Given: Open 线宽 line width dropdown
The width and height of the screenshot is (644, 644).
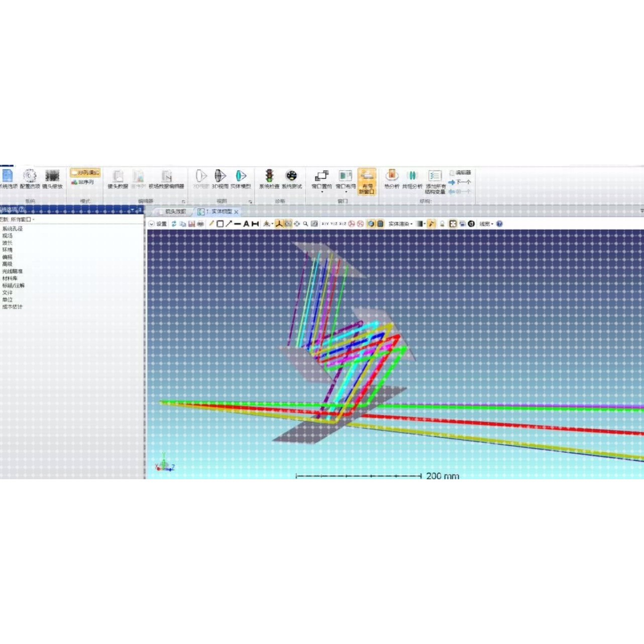Looking at the screenshot, I should [x=486, y=224].
